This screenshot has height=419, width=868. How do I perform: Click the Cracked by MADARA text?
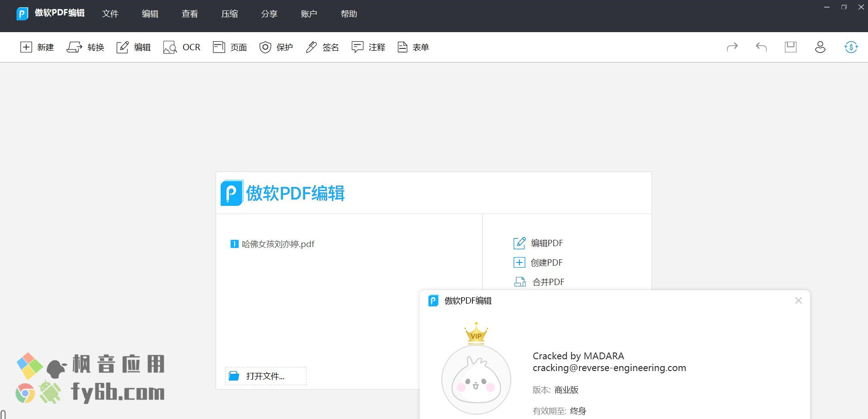(x=578, y=356)
